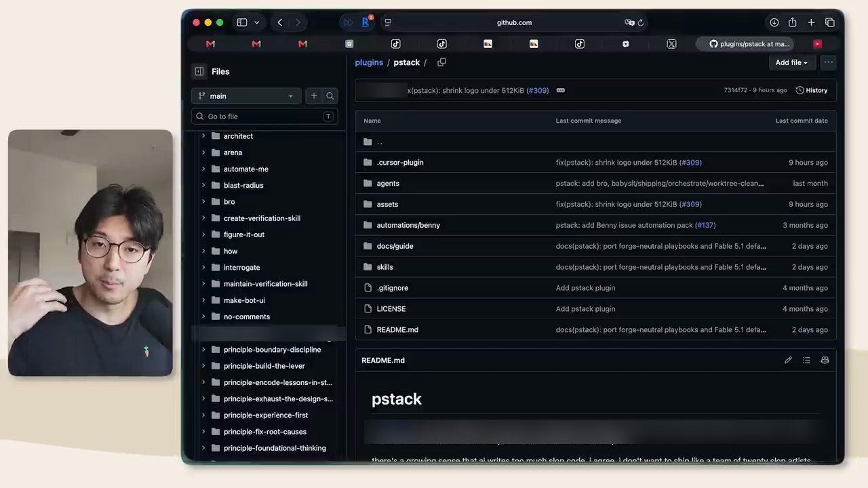Image resolution: width=868 pixels, height=488 pixels.
Task: Switch to the YouTube browser tab
Action: click(x=818, y=44)
